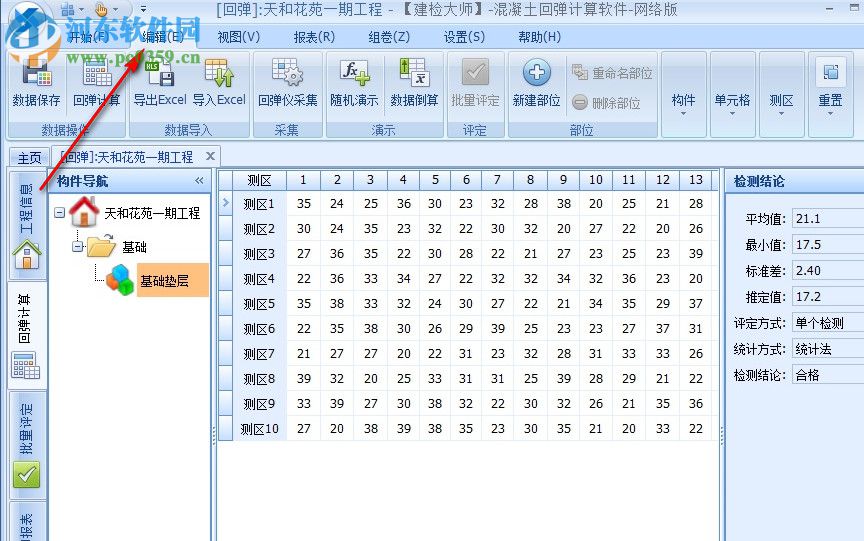Image resolution: width=864 pixels, height=541 pixels.
Task: Select 天和花苑一期工程 root project node
Action: click(x=152, y=213)
